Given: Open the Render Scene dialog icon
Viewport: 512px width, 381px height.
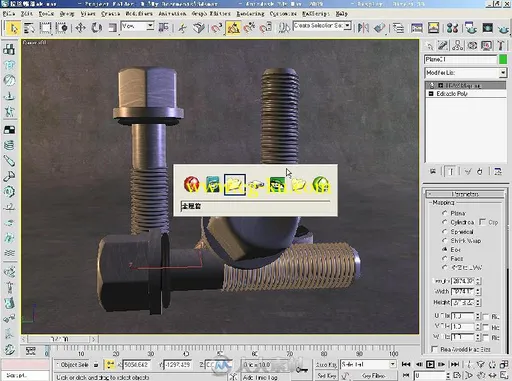Looking at the screenshot, I should pos(470,28).
